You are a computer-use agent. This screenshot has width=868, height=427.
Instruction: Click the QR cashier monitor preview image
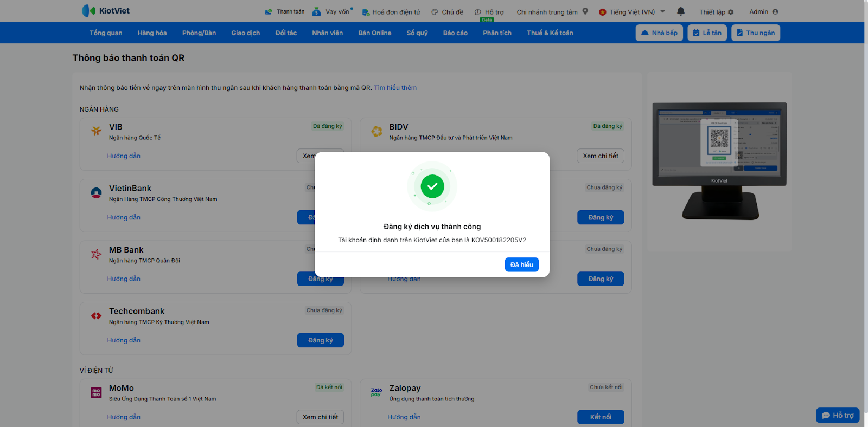coord(719,161)
